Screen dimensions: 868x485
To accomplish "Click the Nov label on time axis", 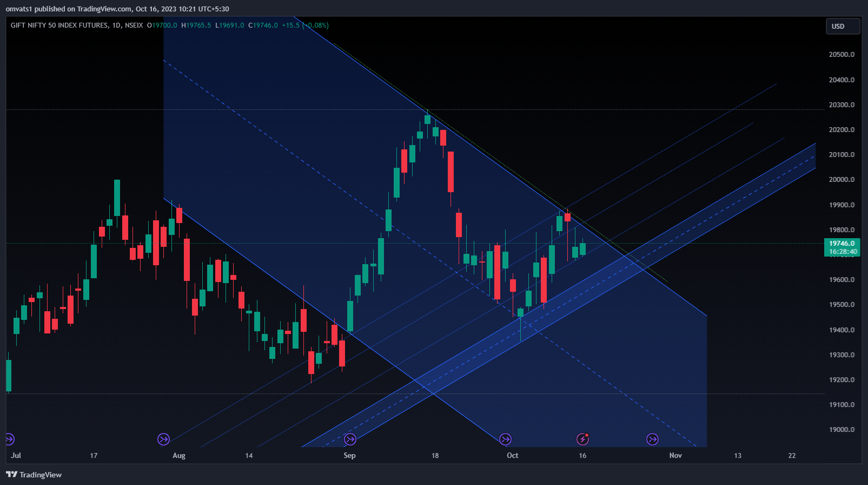I will click(675, 455).
